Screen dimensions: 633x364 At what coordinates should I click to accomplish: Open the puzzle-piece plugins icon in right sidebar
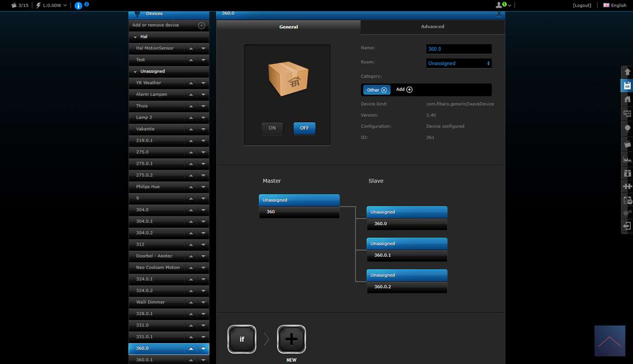[627, 186]
